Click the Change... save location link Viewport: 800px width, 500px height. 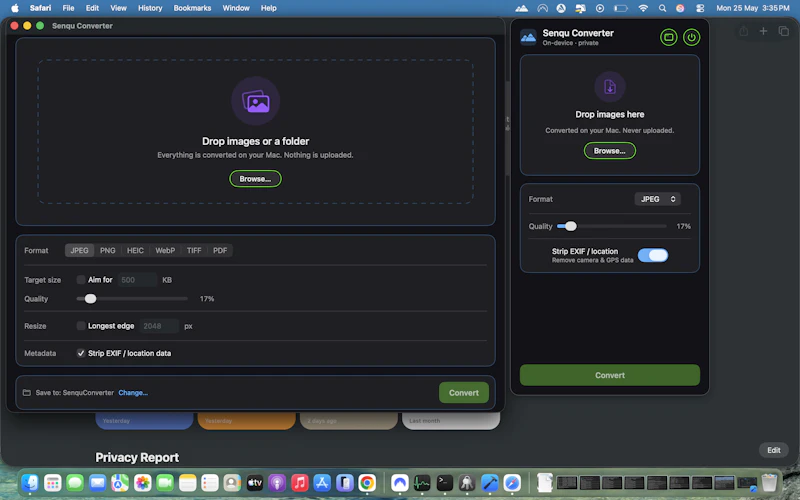click(133, 392)
